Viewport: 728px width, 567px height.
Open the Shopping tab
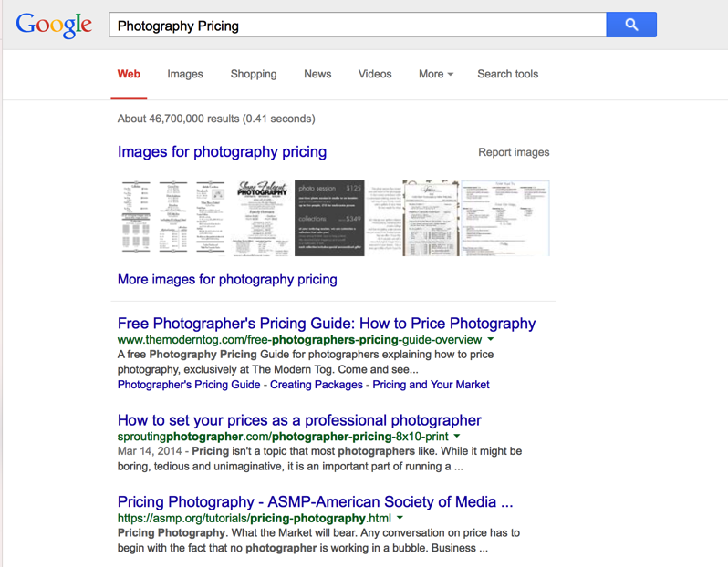254,74
